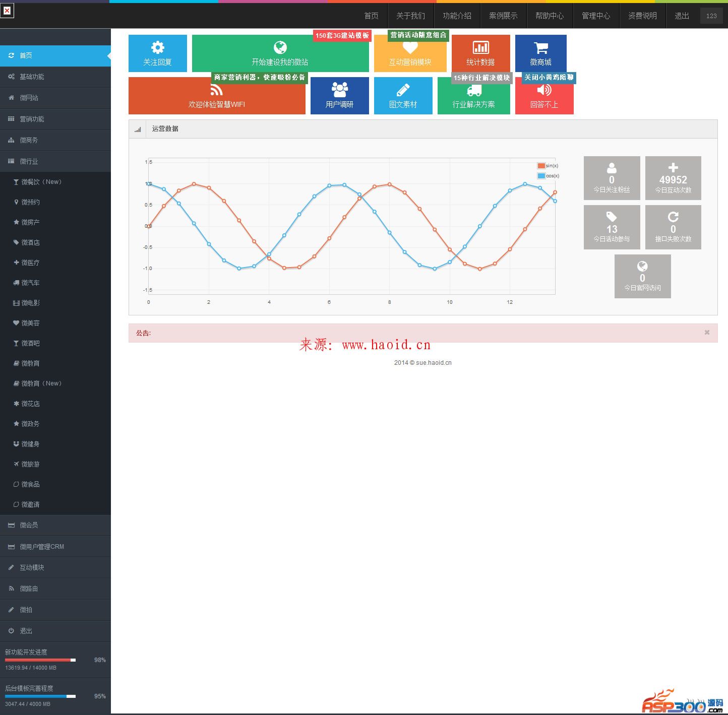Open 微预约 in the sidebar
The height and width of the screenshot is (715, 728).
(55, 202)
